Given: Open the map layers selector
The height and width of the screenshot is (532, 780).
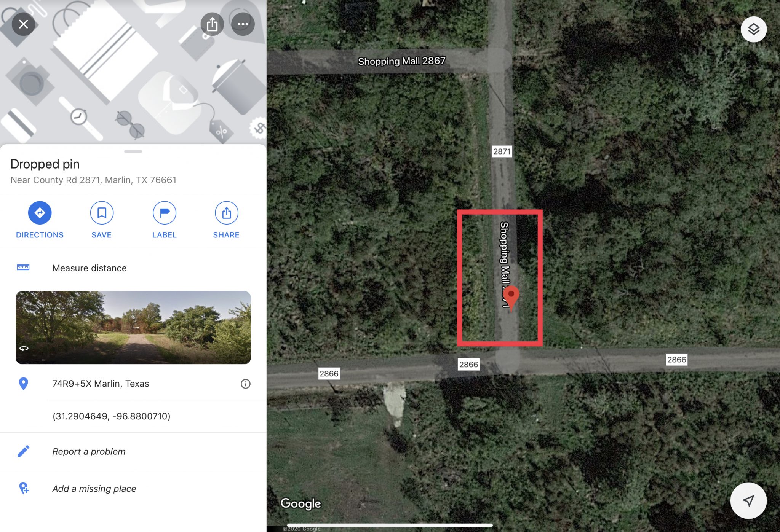Looking at the screenshot, I should coord(753,29).
